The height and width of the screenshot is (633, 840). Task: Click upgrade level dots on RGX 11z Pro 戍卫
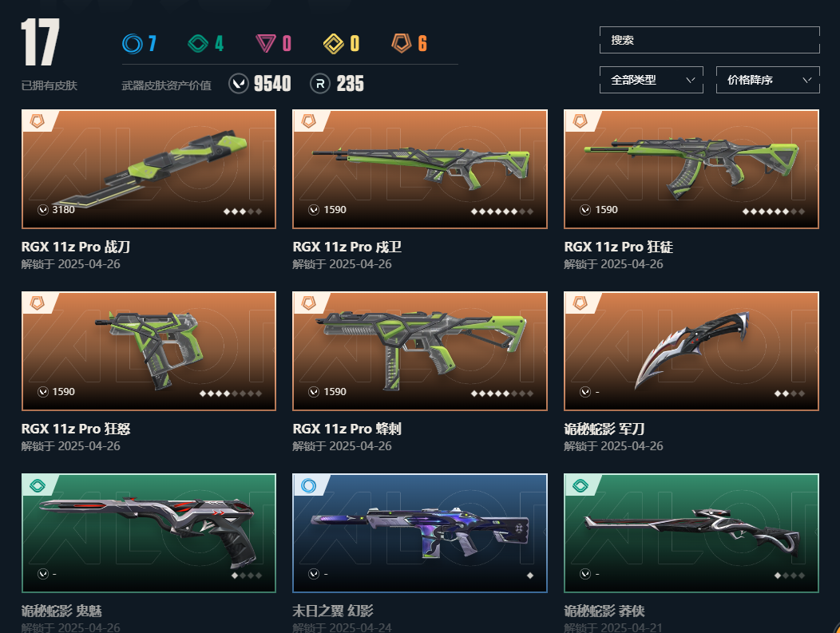click(502, 212)
